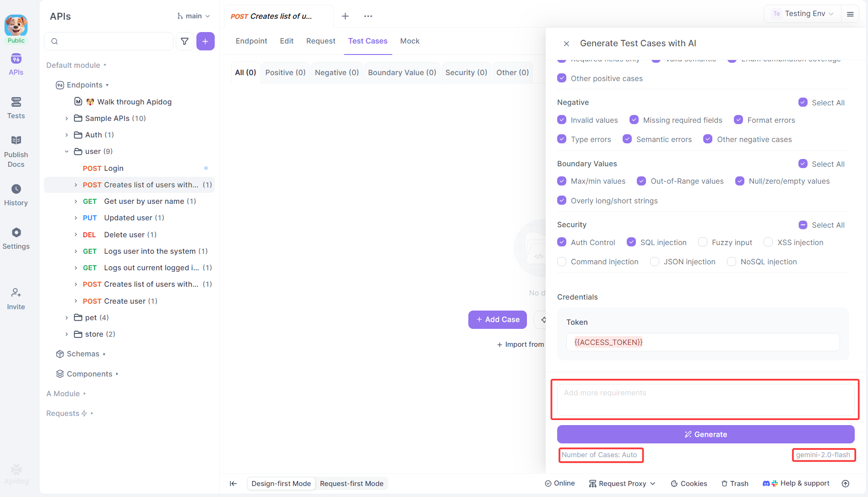The height and width of the screenshot is (497, 868).
Task: Open the Tests section in sidebar
Action: pos(16,108)
